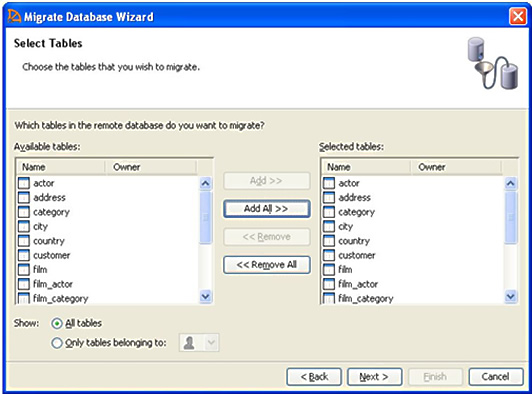Image resolution: width=532 pixels, height=394 pixels.
Task: Close the Migrate Database Wizard window
Action: 518,16
